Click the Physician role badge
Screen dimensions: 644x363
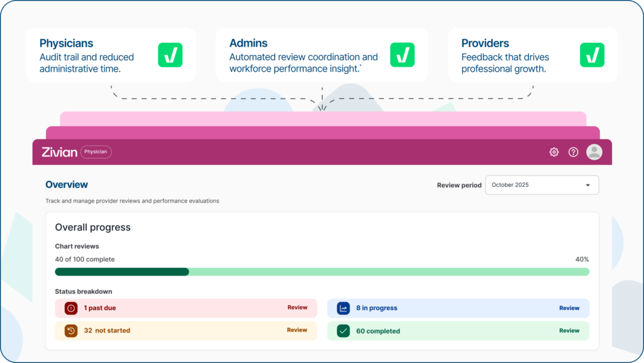coord(96,152)
